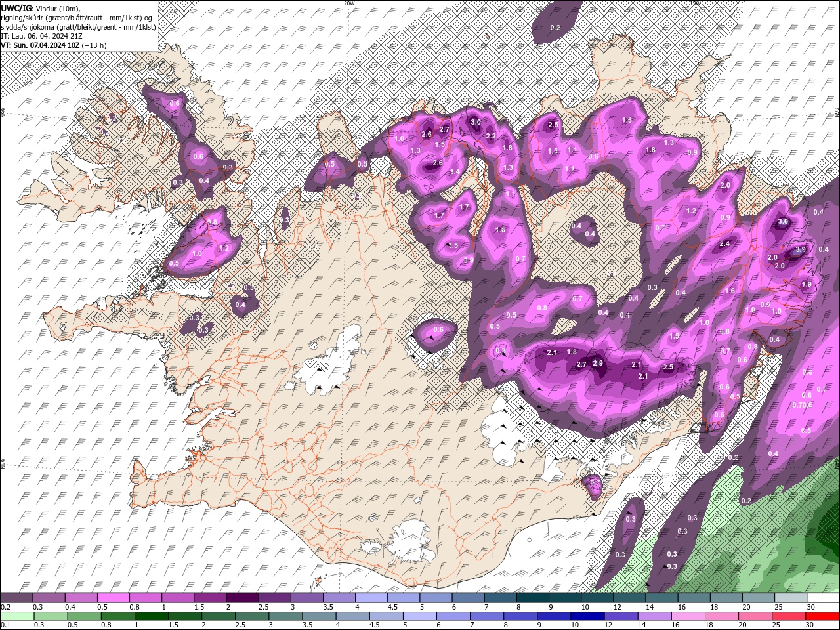Select the bright red swatch labeled 30
Image resolution: width=840 pixels, height=630 pixels.
point(822,616)
